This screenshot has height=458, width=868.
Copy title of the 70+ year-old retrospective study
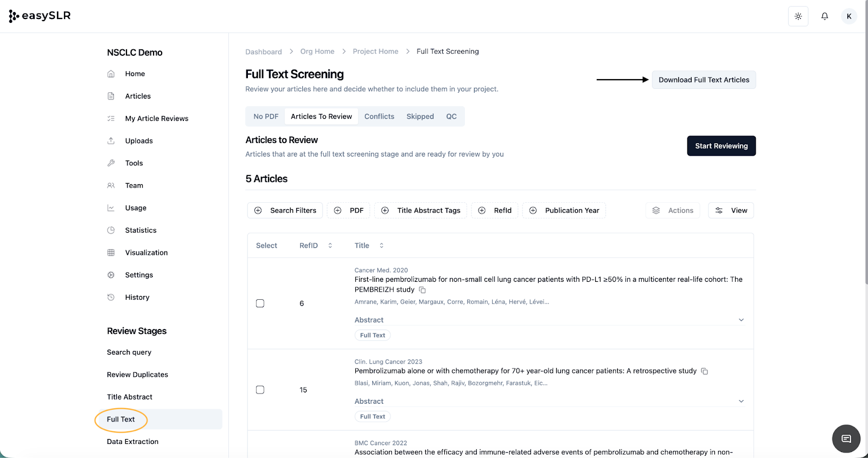pos(704,371)
